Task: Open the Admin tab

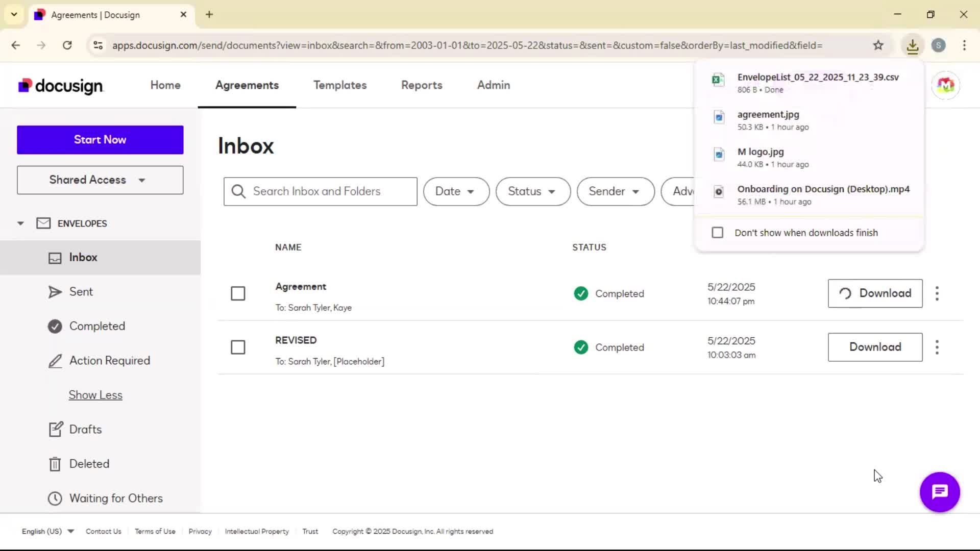Action: click(x=494, y=85)
